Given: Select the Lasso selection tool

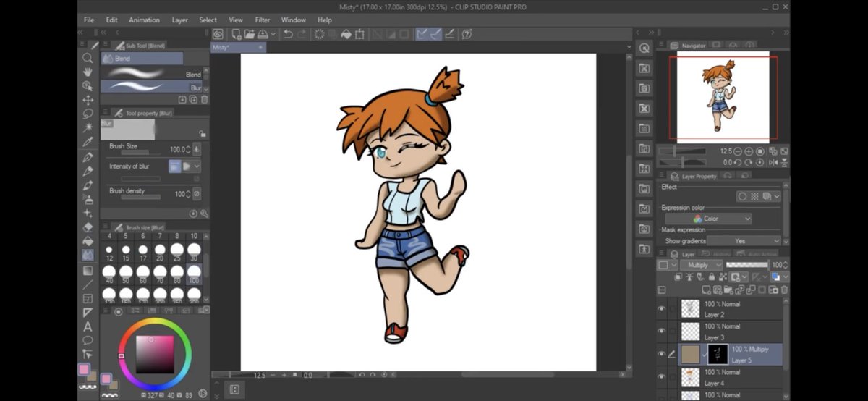Looking at the screenshot, I should [x=88, y=114].
